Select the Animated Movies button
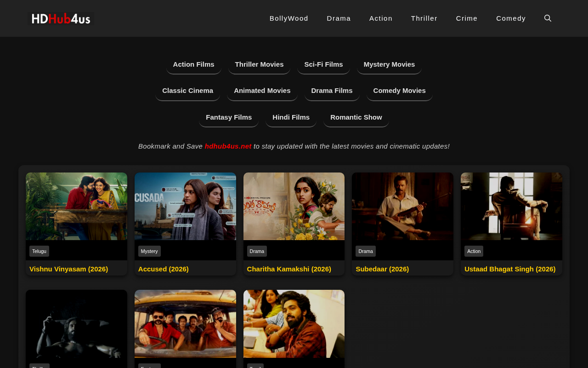This screenshot has height=368, width=588. [x=262, y=91]
